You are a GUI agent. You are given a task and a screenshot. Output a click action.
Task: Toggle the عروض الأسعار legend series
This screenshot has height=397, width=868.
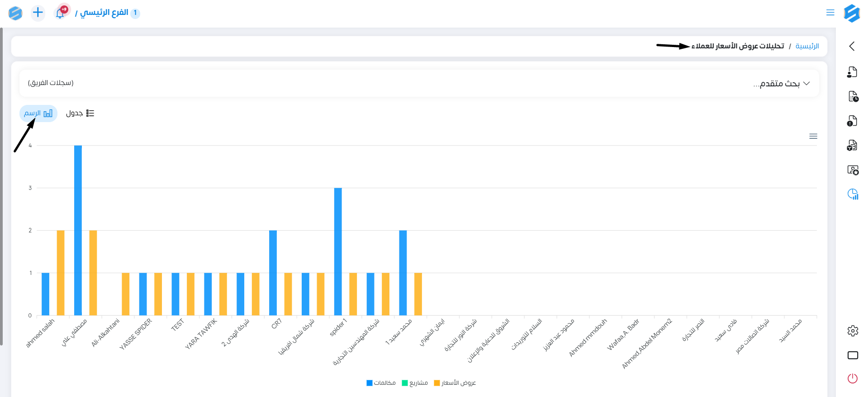(x=455, y=383)
